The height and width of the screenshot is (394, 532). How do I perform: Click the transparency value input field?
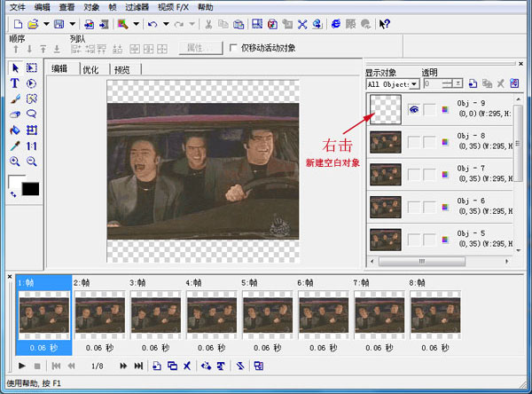(x=433, y=83)
